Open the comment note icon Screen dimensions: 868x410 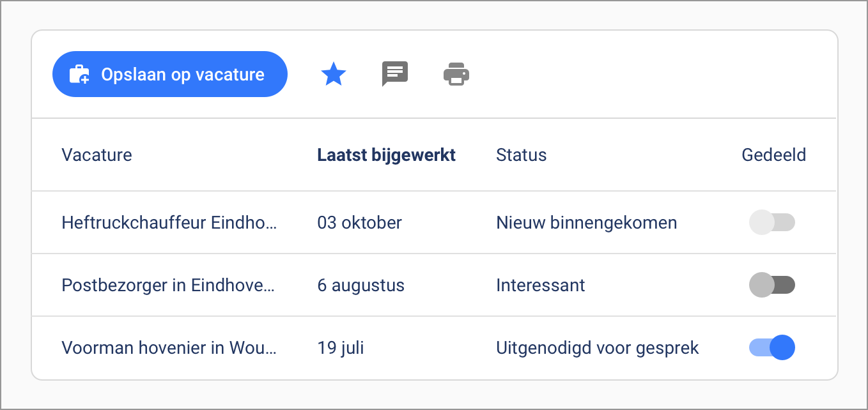pos(394,74)
